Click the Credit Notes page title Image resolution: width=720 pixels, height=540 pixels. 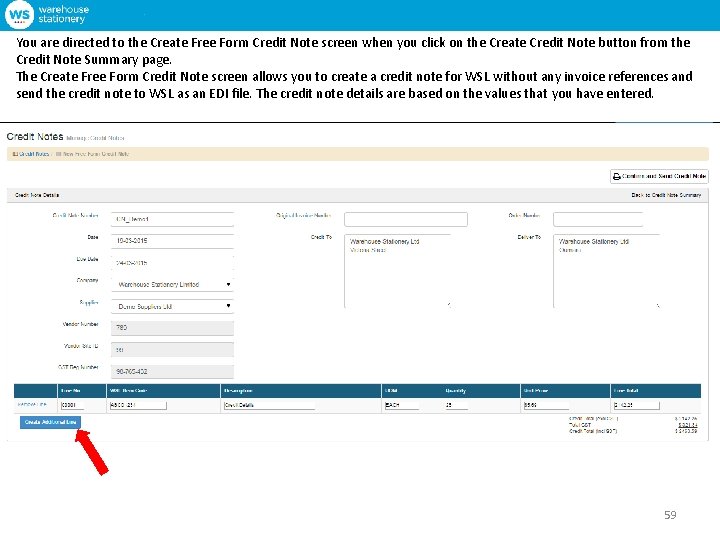point(35,136)
